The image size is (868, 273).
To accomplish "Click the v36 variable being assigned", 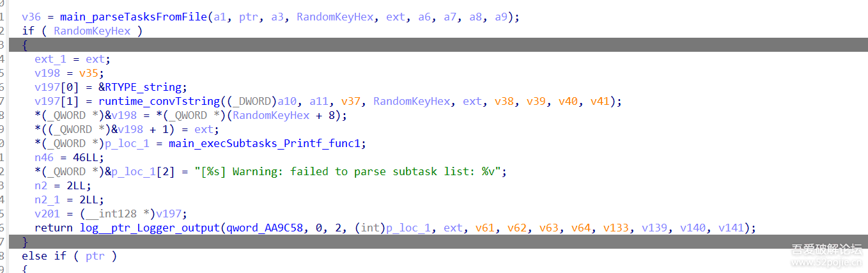I will 31,17.
